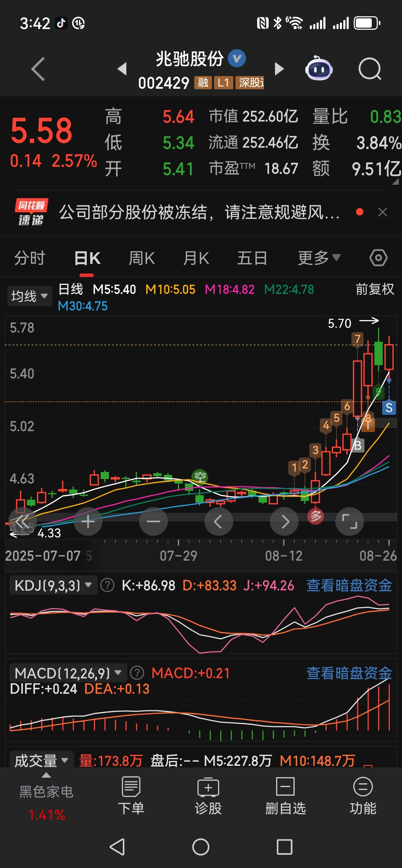The width and height of the screenshot is (402, 868).
Task: Tap 下单 to place an order
Action: (x=131, y=796)
